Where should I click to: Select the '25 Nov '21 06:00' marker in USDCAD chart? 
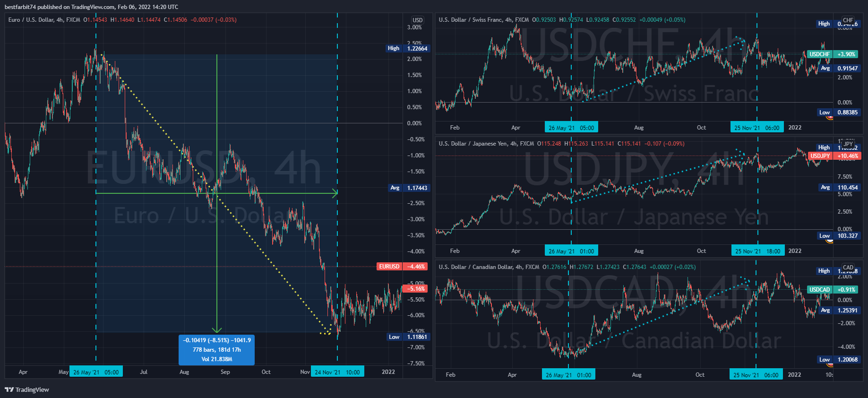click(756, 375)
